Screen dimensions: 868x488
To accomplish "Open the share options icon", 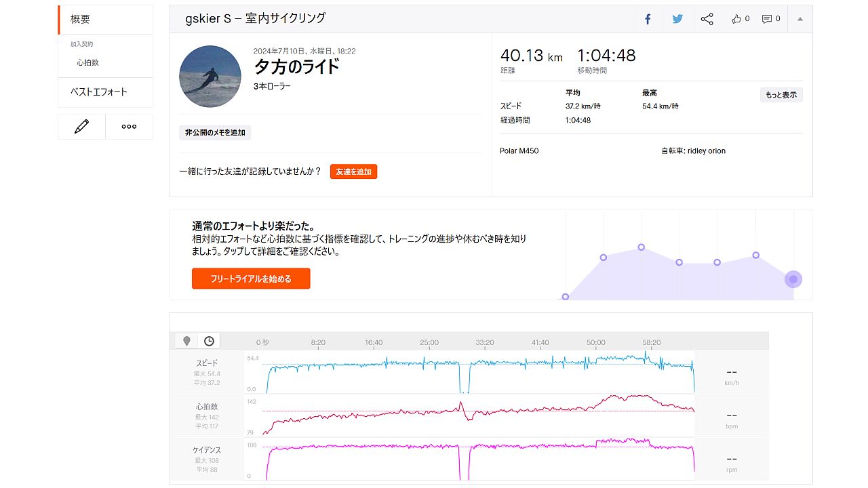I will [707, 20].
